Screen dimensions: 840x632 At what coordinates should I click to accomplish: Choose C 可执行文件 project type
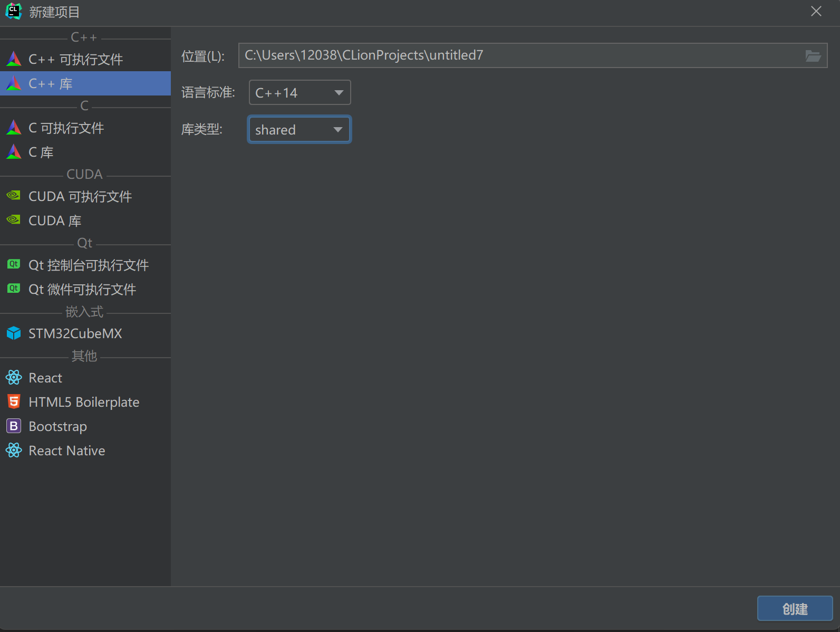click(85, 128)
